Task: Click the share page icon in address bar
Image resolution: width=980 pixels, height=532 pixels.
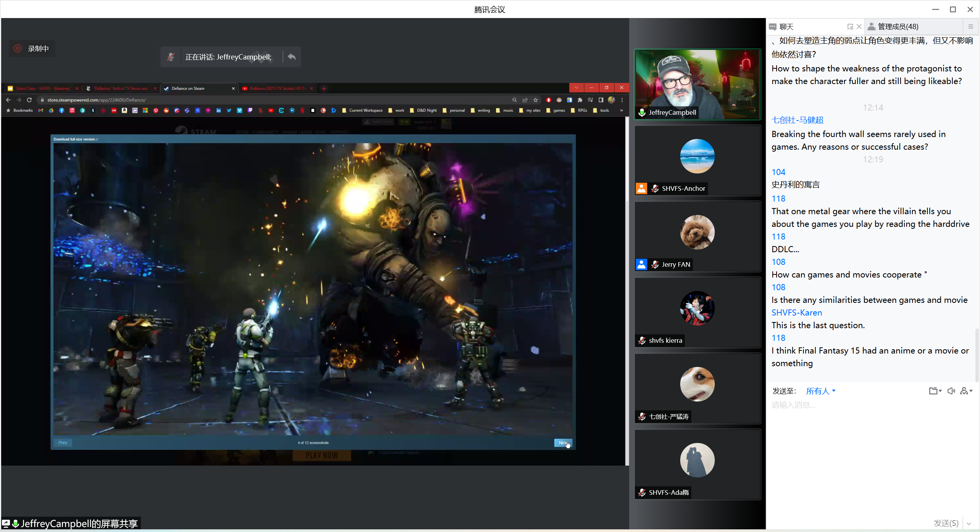Action: 525,100
